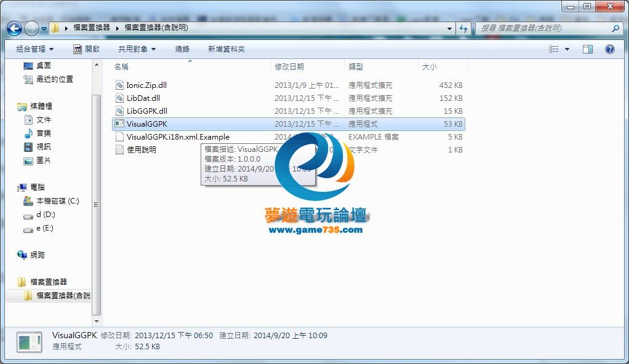Click EXAMPLE 檔案 type cell
This screenshot has width=629, height=364.
373,136
